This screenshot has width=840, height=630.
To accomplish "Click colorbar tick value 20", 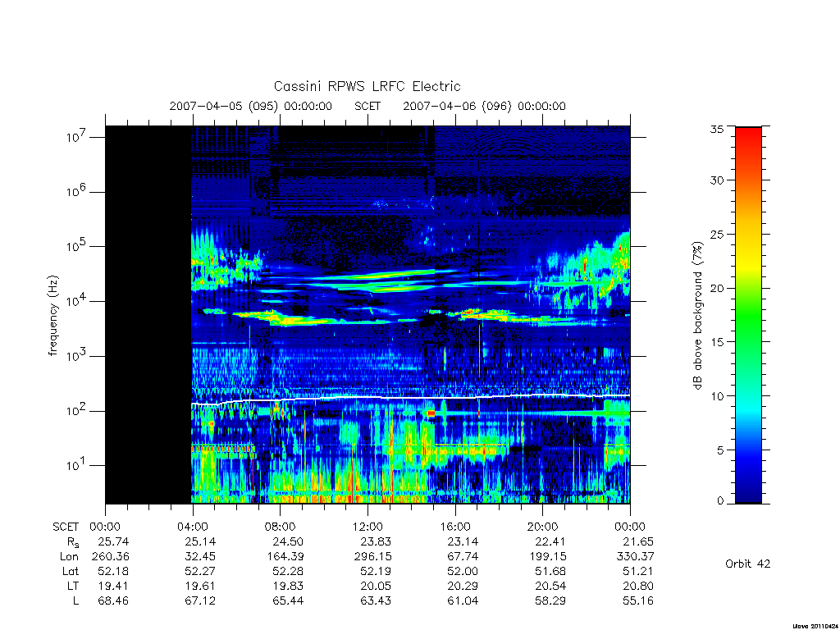I will [x=717, y=288].
